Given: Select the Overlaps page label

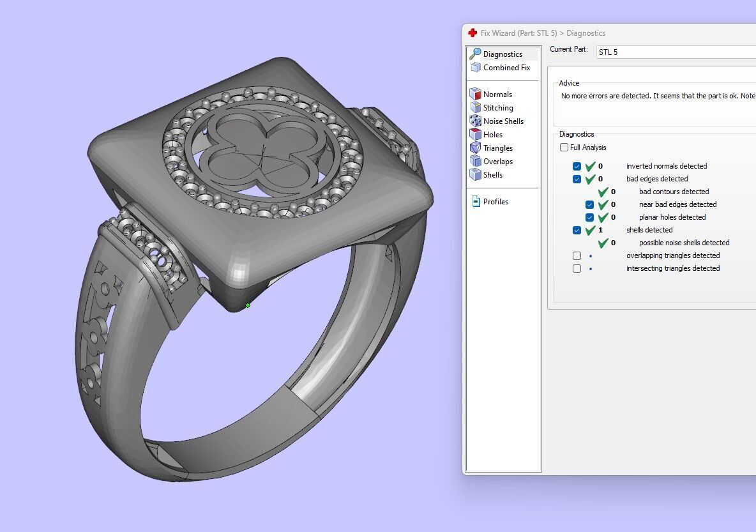Looking at the screenshot, I should tap(498, 162).
